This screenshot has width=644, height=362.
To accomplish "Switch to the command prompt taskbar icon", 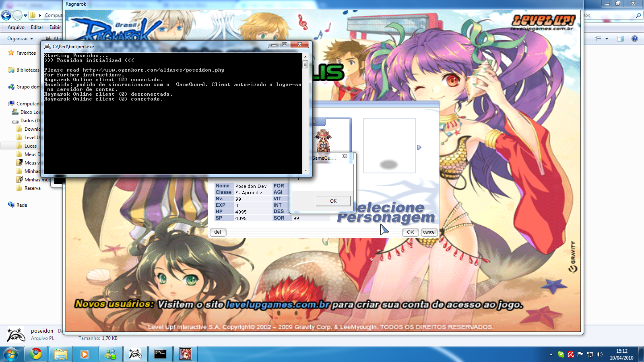I will 160,354.
